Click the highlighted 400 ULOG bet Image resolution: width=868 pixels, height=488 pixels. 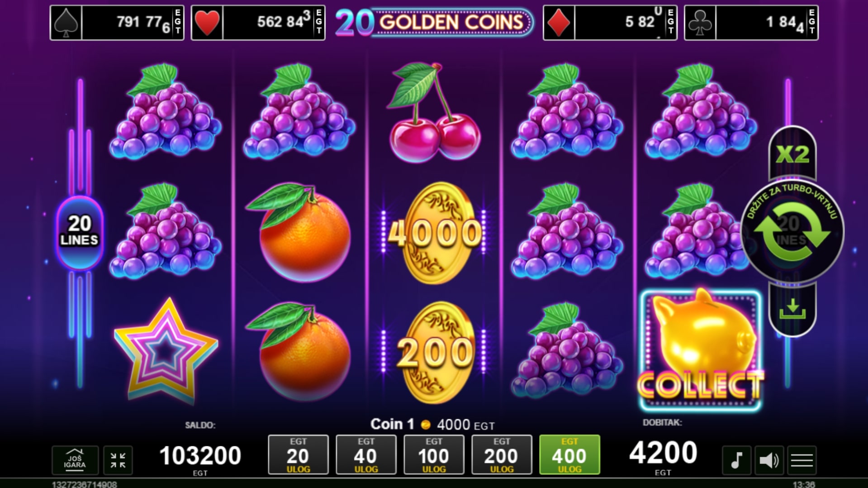click(569, 455)
